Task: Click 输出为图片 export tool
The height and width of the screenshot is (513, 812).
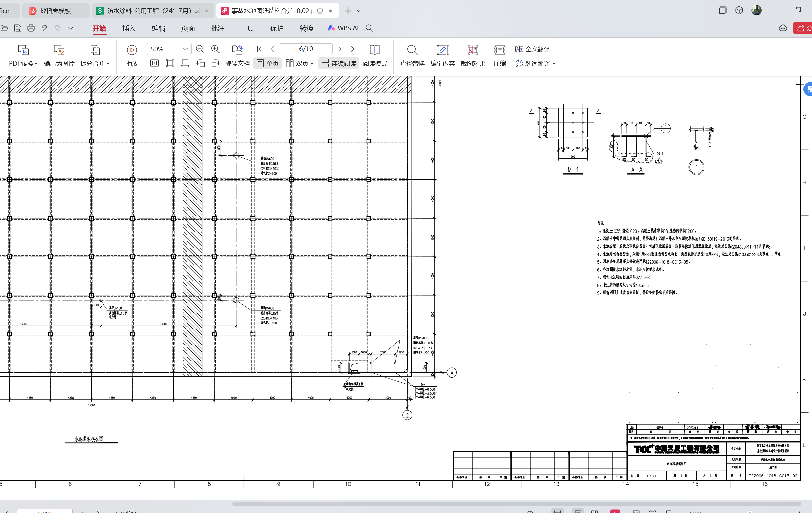Action: (x=59, y=56)
